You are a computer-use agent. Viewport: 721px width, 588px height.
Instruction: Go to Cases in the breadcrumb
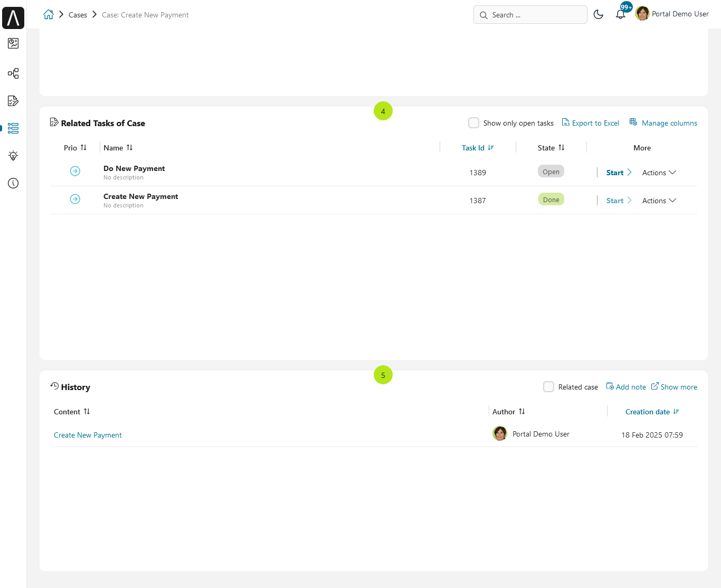click(x=78, y=15)
